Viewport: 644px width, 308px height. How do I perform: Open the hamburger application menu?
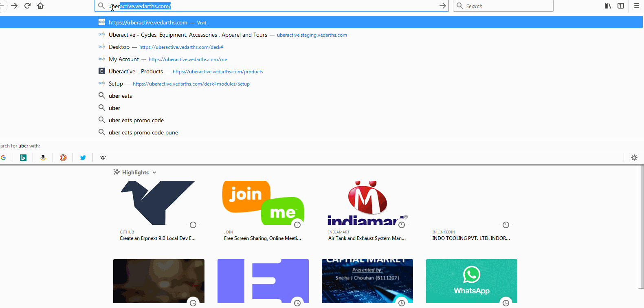[637, 6]
